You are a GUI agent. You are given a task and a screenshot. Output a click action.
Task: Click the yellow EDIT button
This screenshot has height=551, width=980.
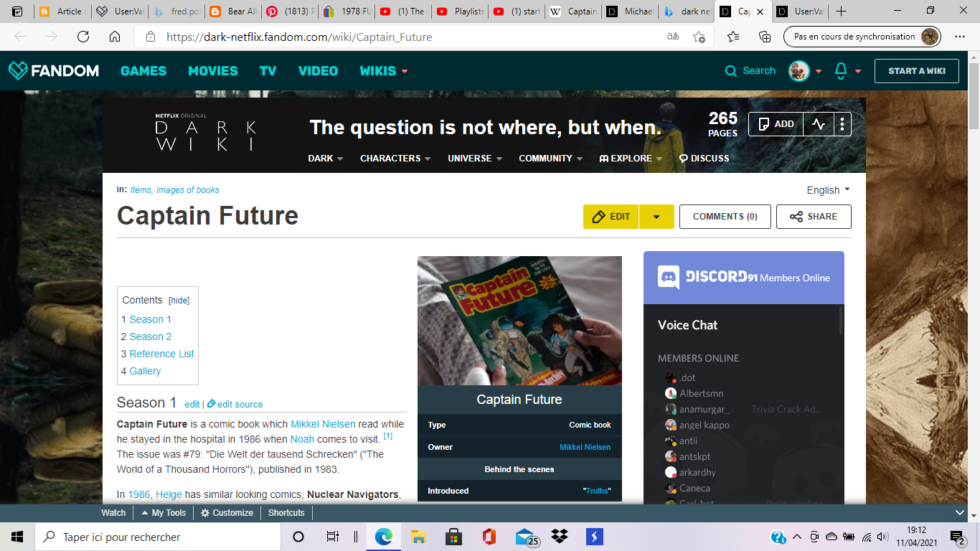[611, 217]
